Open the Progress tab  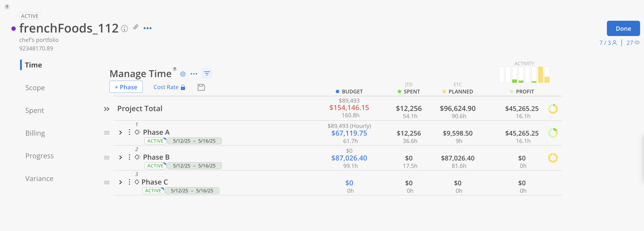(x=40, y=156)
